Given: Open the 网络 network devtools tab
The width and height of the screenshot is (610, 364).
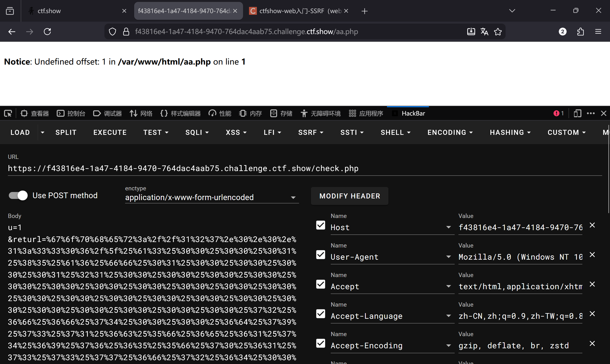Looking at the screenshot, I should click(141, 113).
